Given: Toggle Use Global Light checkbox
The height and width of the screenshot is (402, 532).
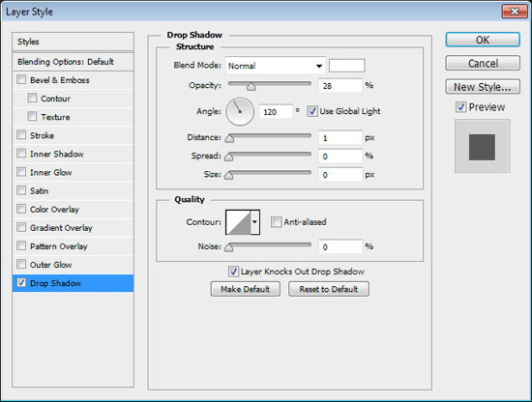Looking at the screenshot, I should tap(312, 111).
